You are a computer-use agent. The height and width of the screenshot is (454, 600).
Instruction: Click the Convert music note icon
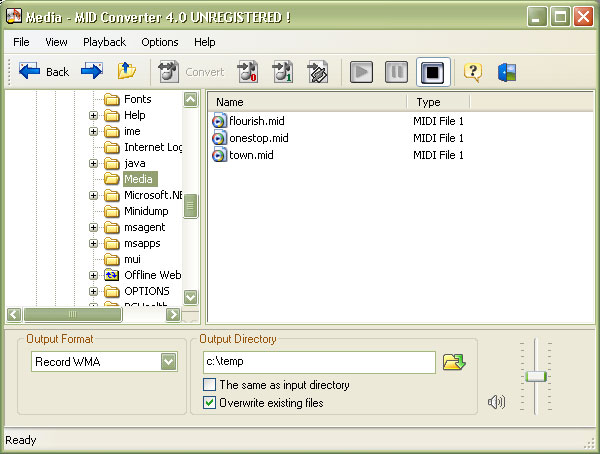coord(168,72)
